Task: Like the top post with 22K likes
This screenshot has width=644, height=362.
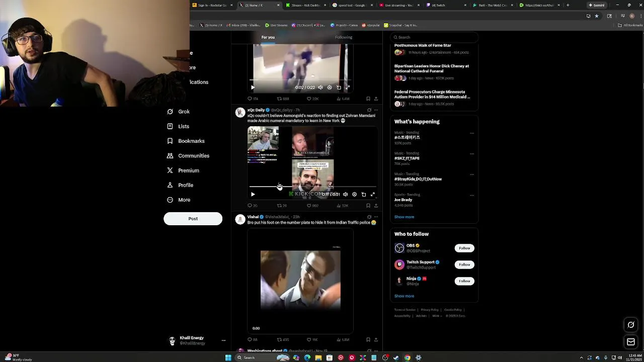Action: (312, 99)
